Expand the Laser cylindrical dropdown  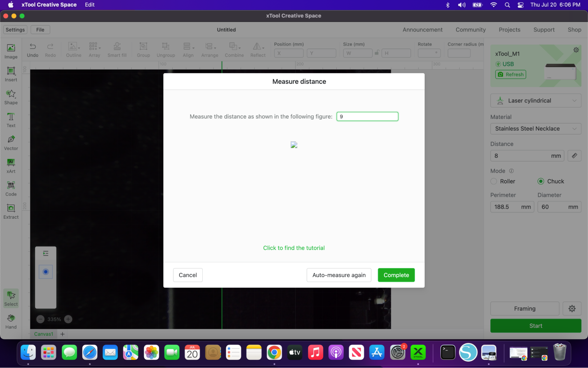click(x=536, y=101)
